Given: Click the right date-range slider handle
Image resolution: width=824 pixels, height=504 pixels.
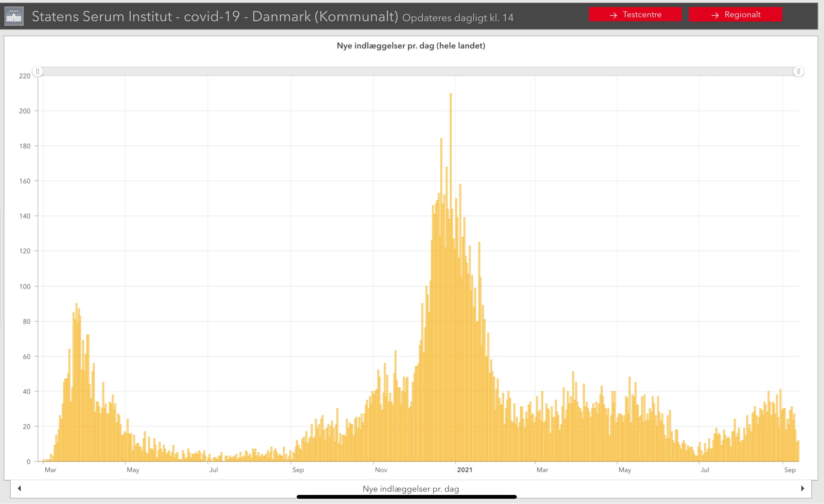Looking at the screenshot, I should tap(798, 71).
